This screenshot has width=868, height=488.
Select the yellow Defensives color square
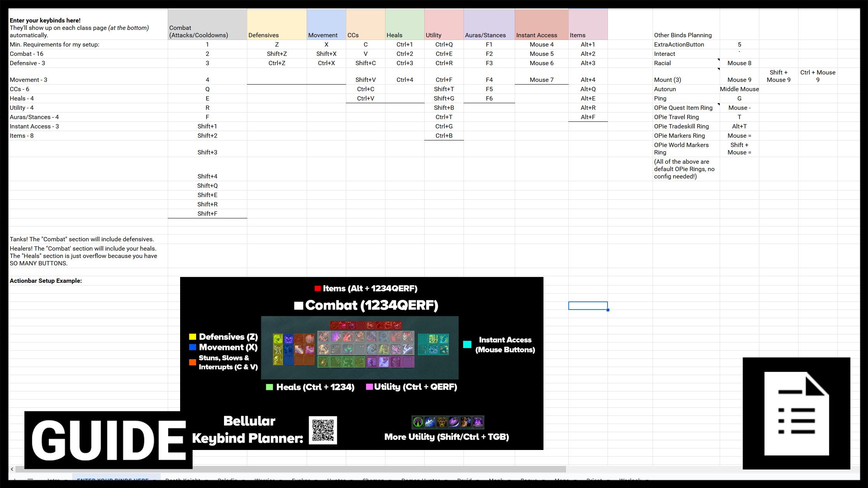click(193, 336)
